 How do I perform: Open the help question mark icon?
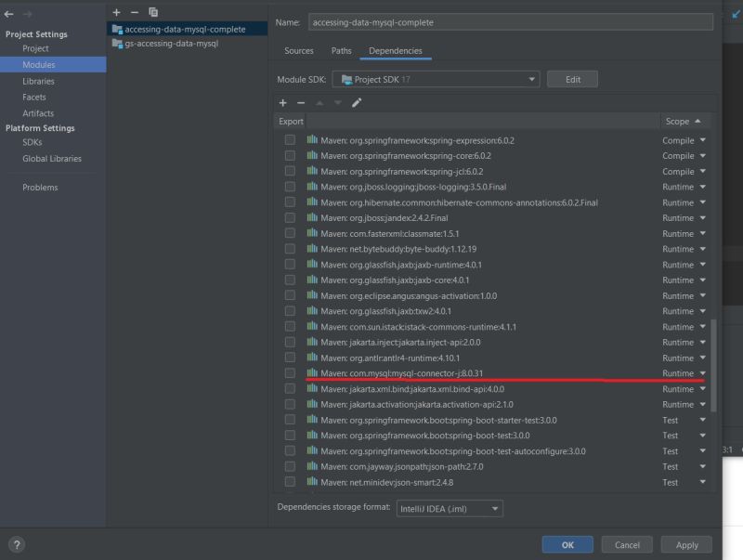(x=16, y=545)
